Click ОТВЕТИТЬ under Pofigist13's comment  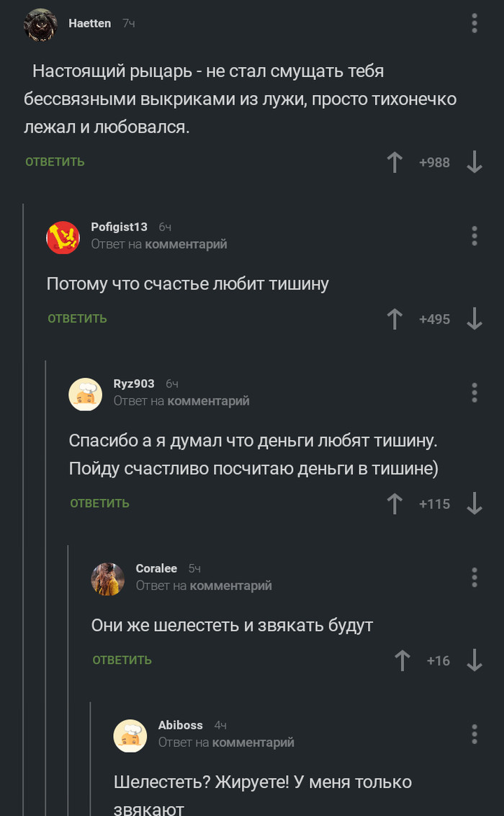[77, 318]
